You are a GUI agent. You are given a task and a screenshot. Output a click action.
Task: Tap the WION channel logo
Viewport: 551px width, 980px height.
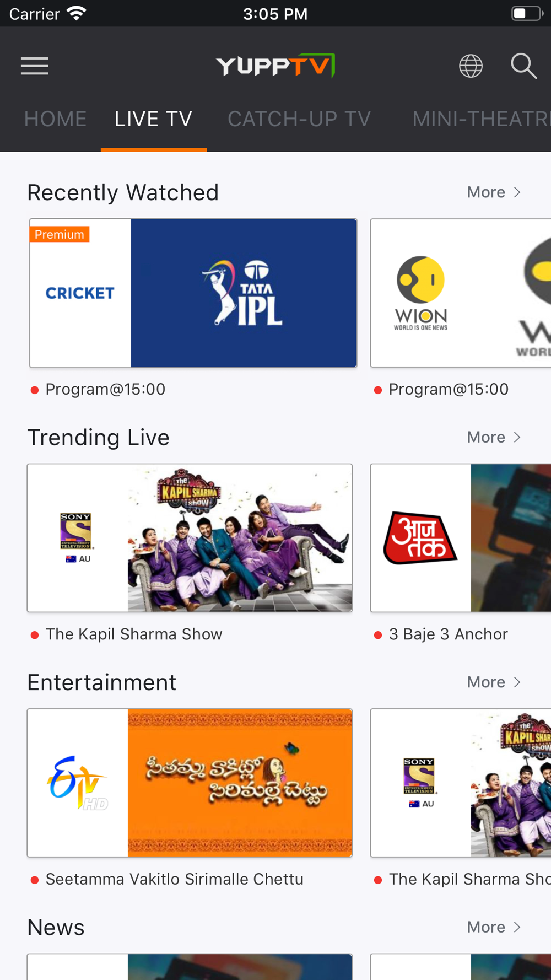pos(420,293)
